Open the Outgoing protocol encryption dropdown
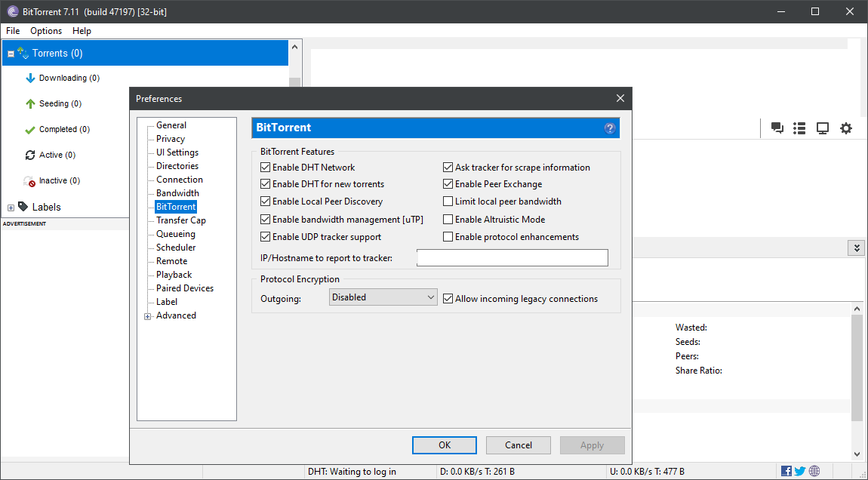The image size is (868, 480). (x=383, y=297)
